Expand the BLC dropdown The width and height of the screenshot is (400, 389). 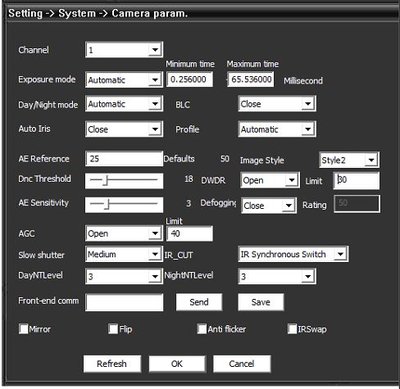tap(277, 104)
